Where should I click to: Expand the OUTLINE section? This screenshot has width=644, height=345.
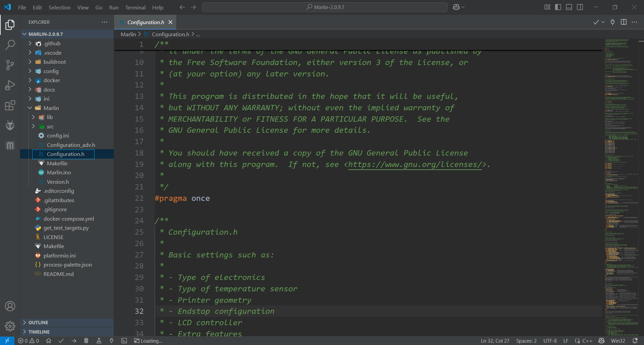[x=38, y=323]
